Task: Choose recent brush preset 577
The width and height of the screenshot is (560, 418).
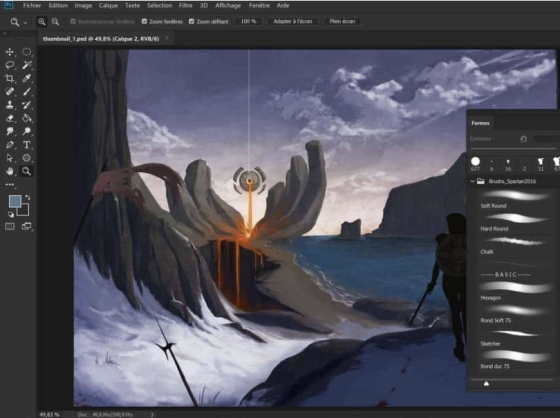Action: pos(475,164)
